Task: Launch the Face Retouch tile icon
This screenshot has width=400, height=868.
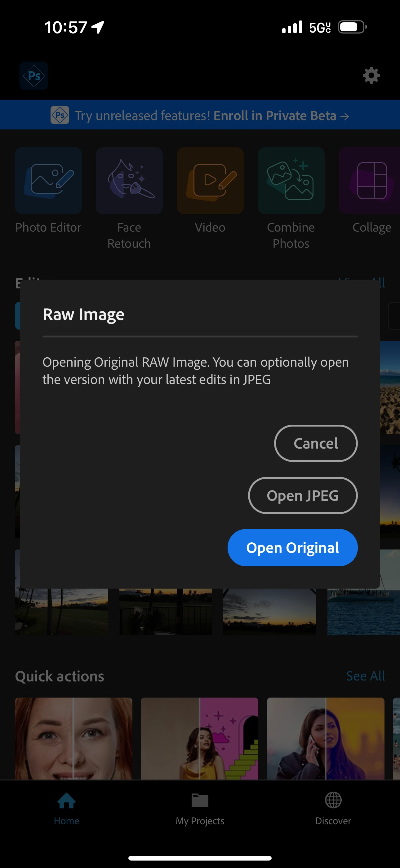Action: click(x=129, y=181)
